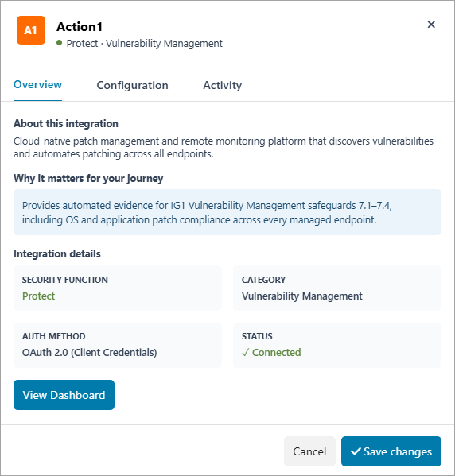Click the blue IG1 safeguards info box
This screenshot has width=455, height=476.
(x=227, y=212)
